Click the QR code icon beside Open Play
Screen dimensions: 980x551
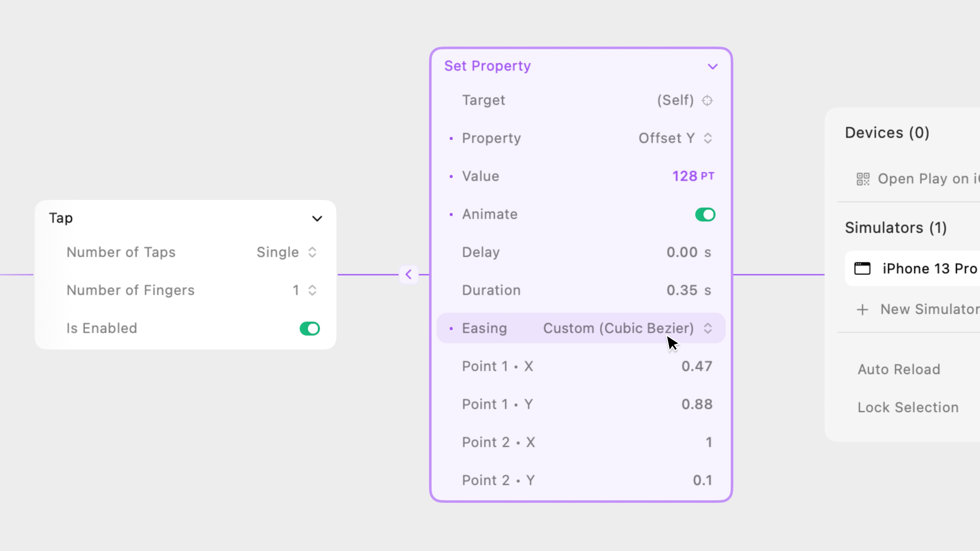[862, 179]
